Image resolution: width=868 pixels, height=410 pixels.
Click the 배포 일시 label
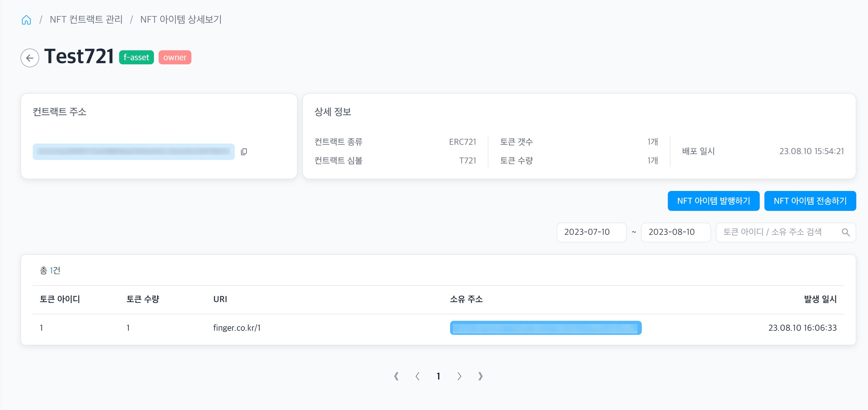[x=699, y=151]
